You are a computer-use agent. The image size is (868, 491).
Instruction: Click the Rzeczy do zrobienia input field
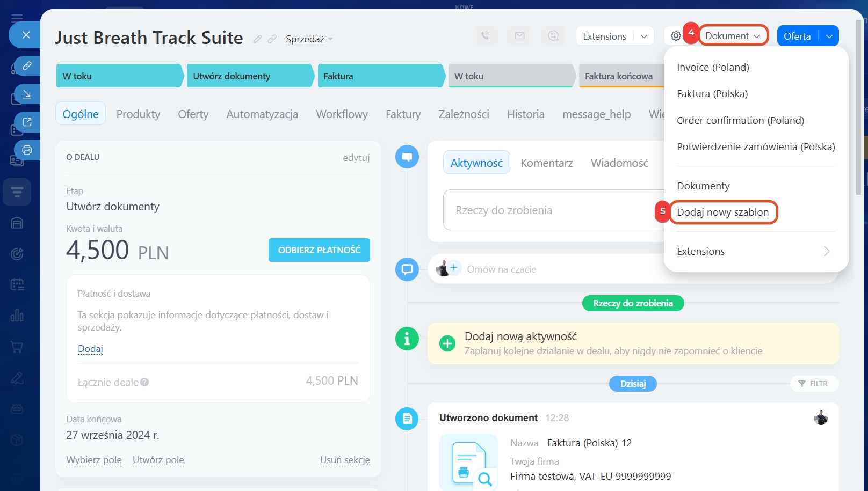pyautogui.click(x=553, y=210)
